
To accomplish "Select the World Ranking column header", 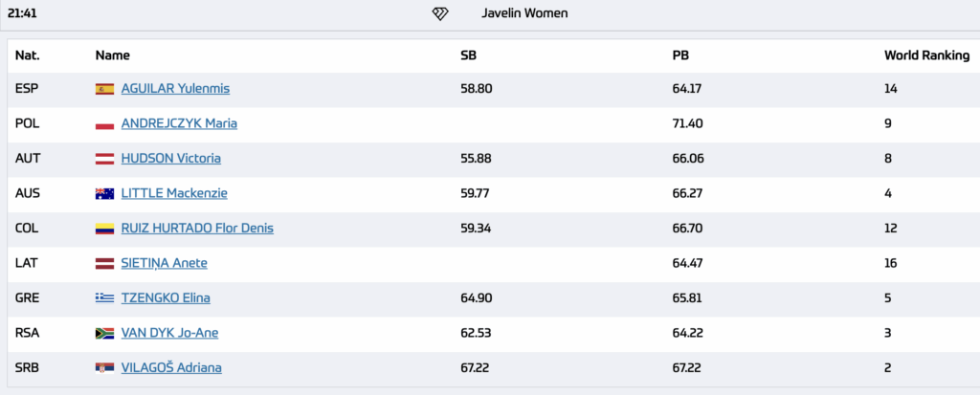I will pyautogui.click(x=926, y=55).
